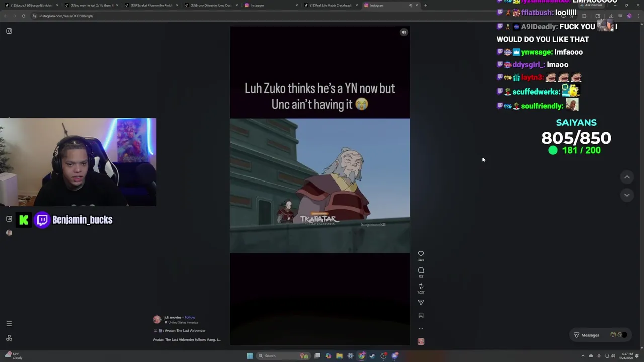
Task: Save the reel with bookmark icon
Action: tap(421, 315)
